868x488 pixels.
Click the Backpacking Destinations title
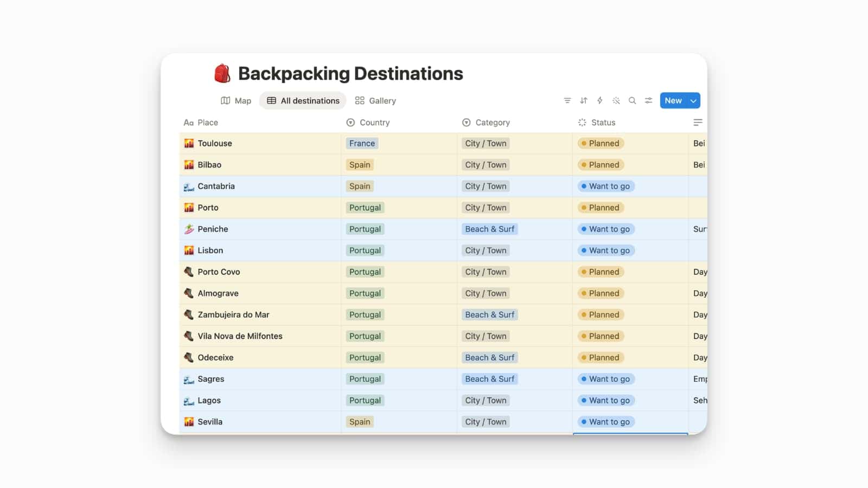coord(350,74)
